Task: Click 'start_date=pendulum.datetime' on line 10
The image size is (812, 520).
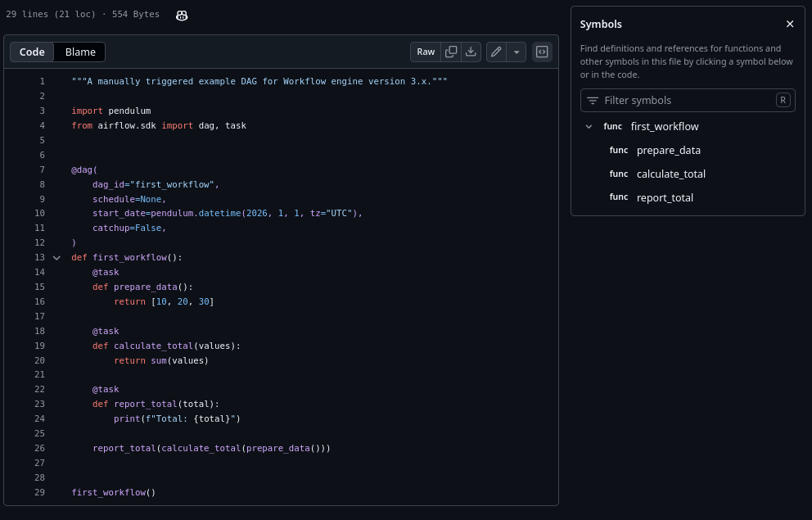Action: (167, 213)
